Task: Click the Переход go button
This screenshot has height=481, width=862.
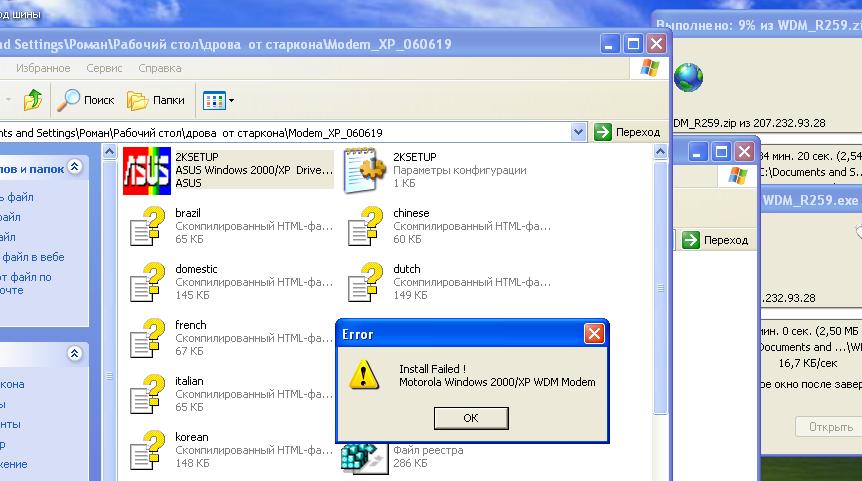Action: coord(627,132)
